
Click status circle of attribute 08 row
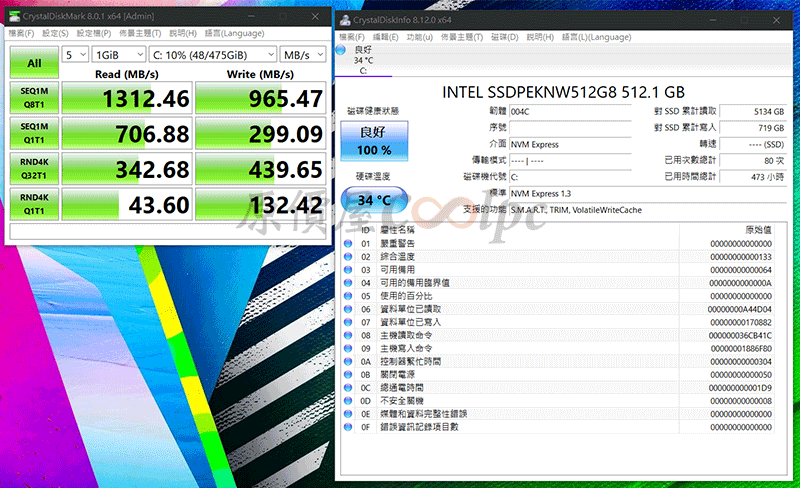(348, 335)
